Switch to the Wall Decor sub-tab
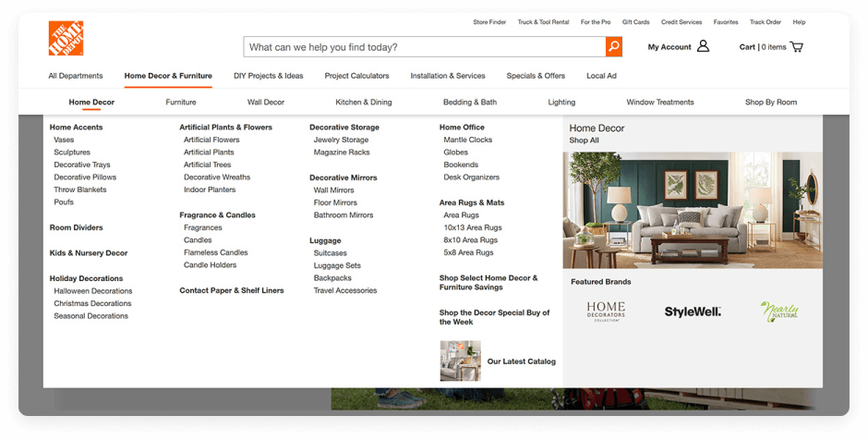Image resolution: width=868 pixels, height=440 pixels. 266,102
